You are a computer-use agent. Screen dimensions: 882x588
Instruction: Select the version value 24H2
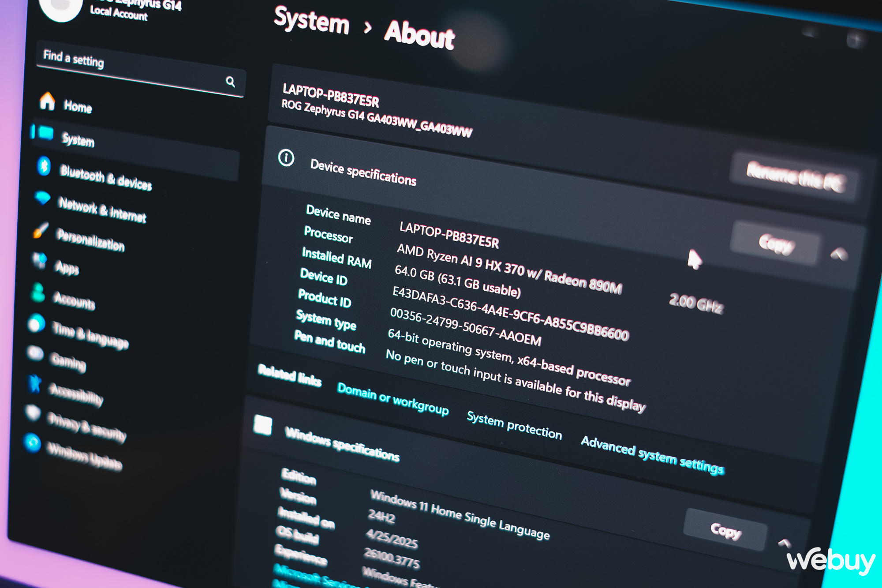[381, 516]
